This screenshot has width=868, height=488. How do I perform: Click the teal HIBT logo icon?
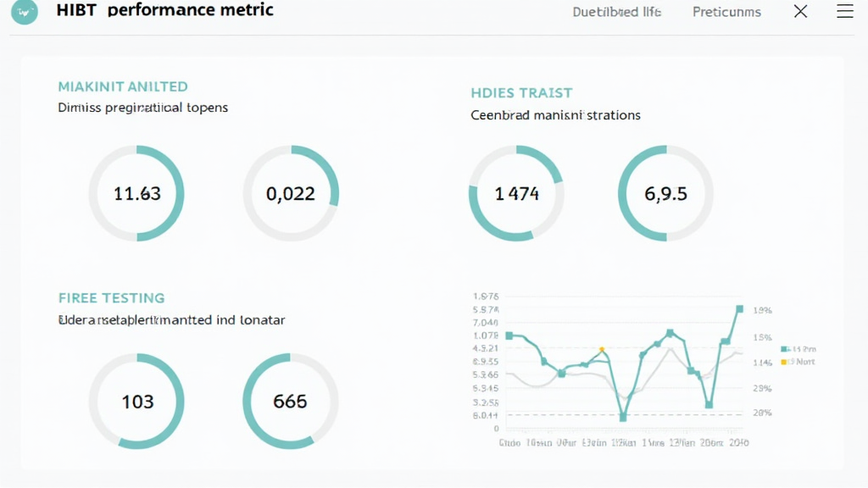(25, 12)
